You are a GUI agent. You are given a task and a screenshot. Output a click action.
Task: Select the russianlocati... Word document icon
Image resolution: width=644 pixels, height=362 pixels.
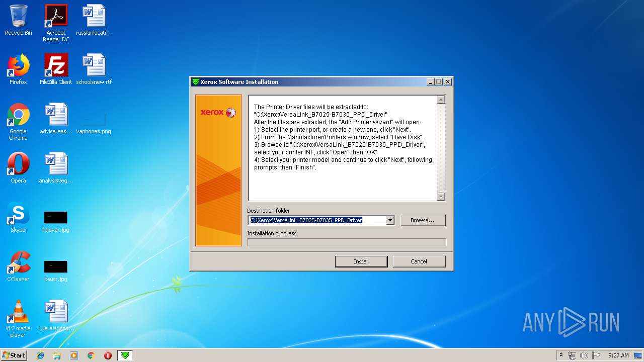[94, 21]
